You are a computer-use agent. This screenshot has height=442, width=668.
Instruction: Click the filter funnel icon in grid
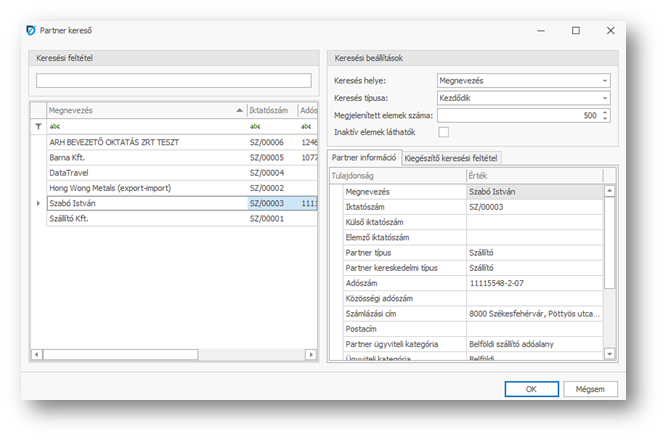39,127
